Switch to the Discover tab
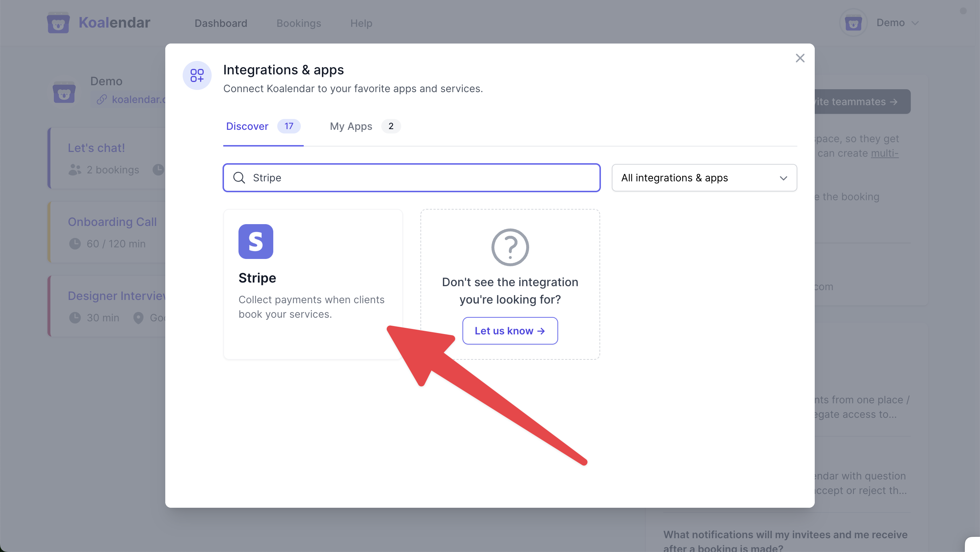Image resolution: width=980 pixels, height=552 pixels. click(263, 126)
